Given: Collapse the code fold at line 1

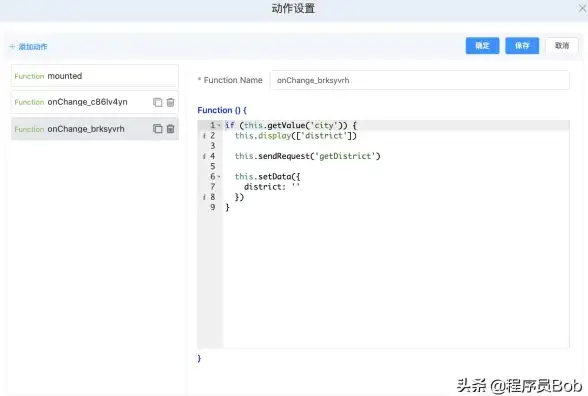Looking at the screenshot, I should pyautogui.click(x=219, y=125).
